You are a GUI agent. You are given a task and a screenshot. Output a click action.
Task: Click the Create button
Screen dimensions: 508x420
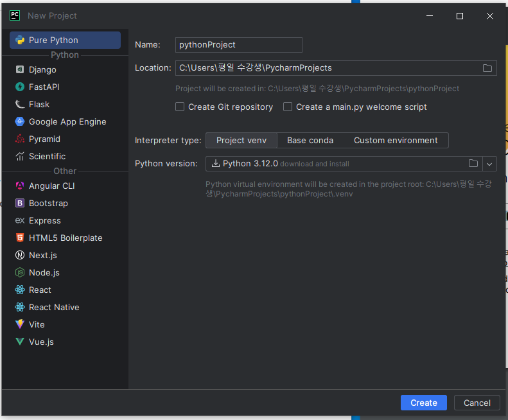424,403
